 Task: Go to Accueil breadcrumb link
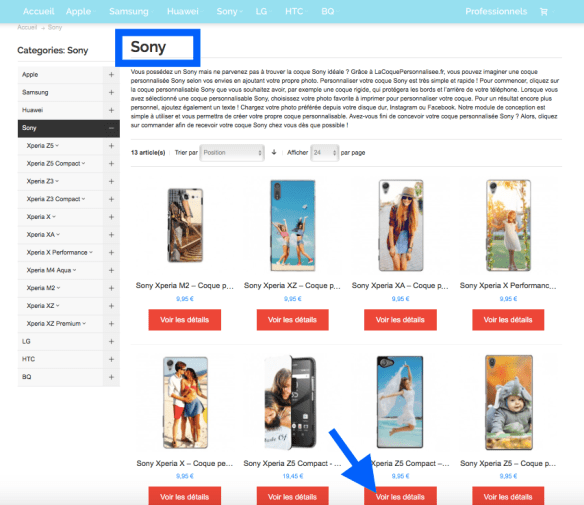pyautogui.click(x=27, y=27)
